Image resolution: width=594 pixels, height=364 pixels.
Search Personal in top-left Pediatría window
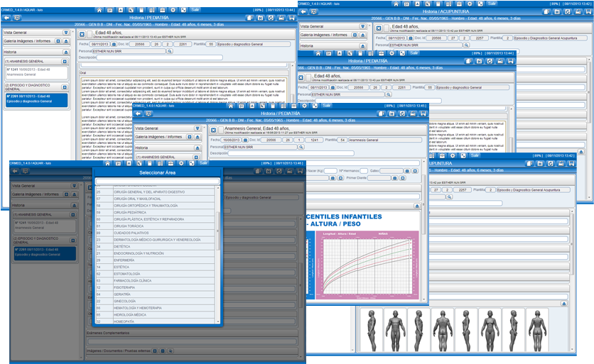pos(170,51)
